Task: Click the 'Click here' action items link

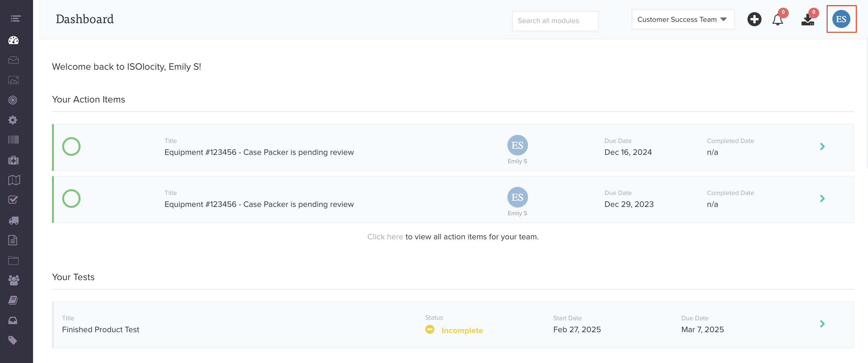Action: tap(385, 237)
